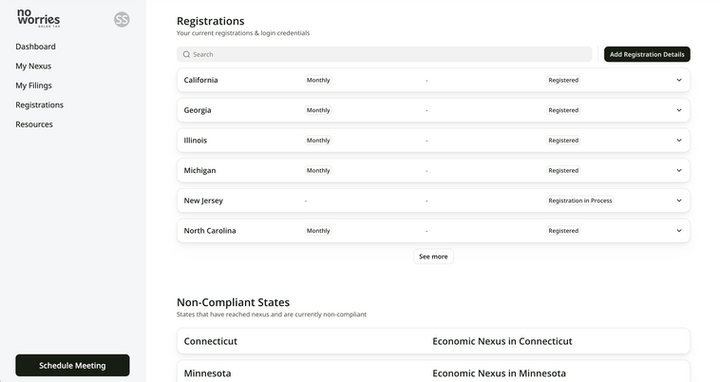Viewport: 720px width, 382px height.
Task: Expand the Georgia registration chevron
Action: (679, 110)
